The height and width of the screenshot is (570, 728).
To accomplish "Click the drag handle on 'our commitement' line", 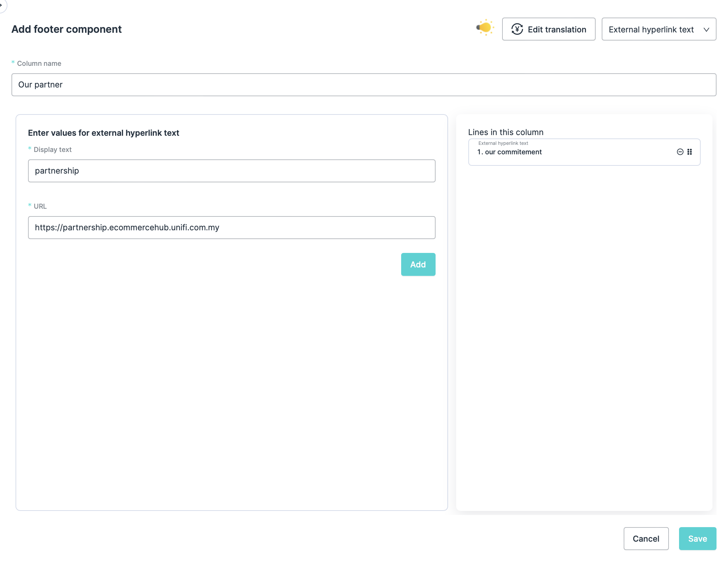I will tap(690, 152).
